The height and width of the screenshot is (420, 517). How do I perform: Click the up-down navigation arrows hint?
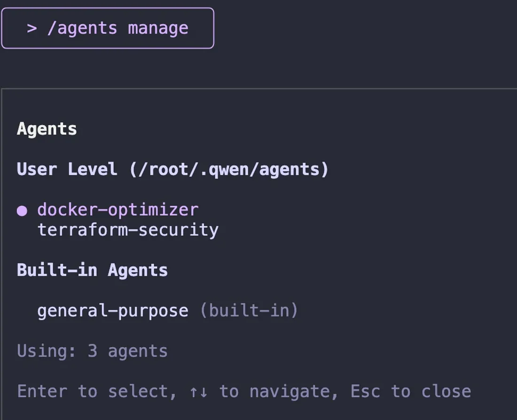(x=197, y=391)
